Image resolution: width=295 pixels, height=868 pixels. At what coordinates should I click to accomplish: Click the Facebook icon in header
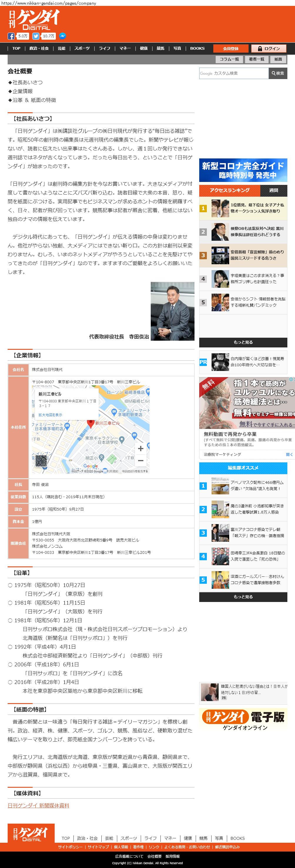(11, 36)
